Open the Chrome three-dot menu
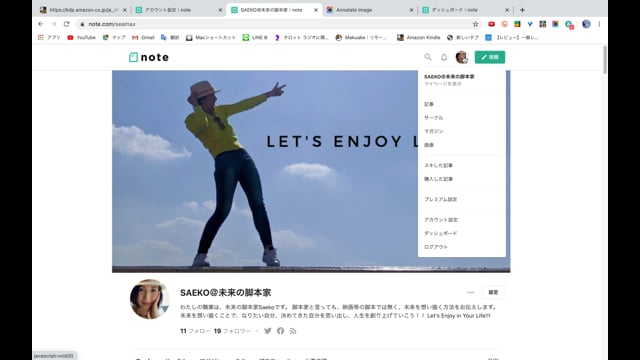 pyautogui.click(x=599, y=24)
